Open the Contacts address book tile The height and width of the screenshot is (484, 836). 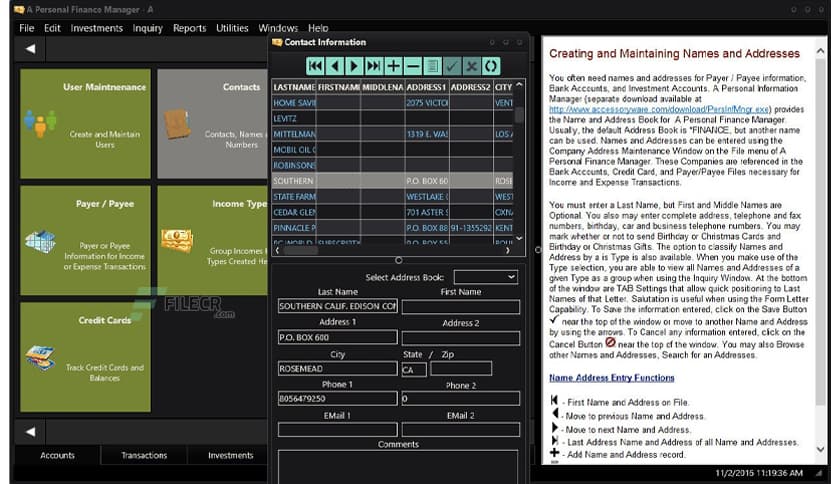[213, 124]
